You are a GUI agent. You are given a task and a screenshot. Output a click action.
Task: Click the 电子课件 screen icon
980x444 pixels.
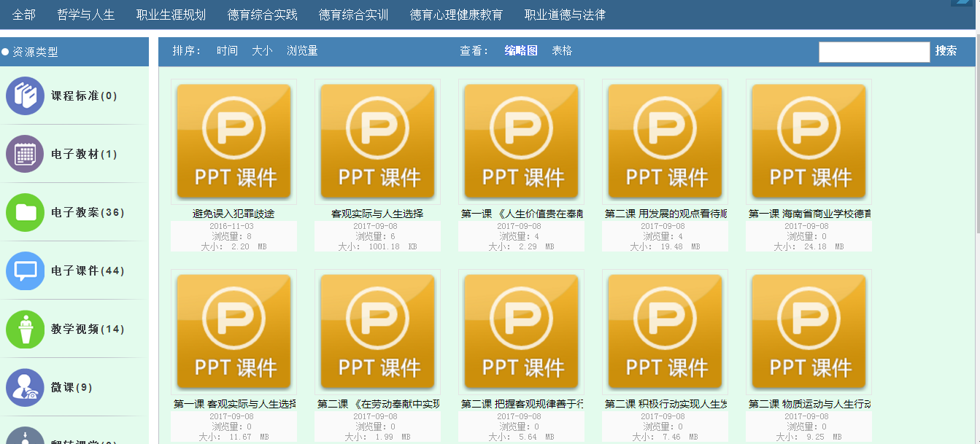tap(26, 271)
